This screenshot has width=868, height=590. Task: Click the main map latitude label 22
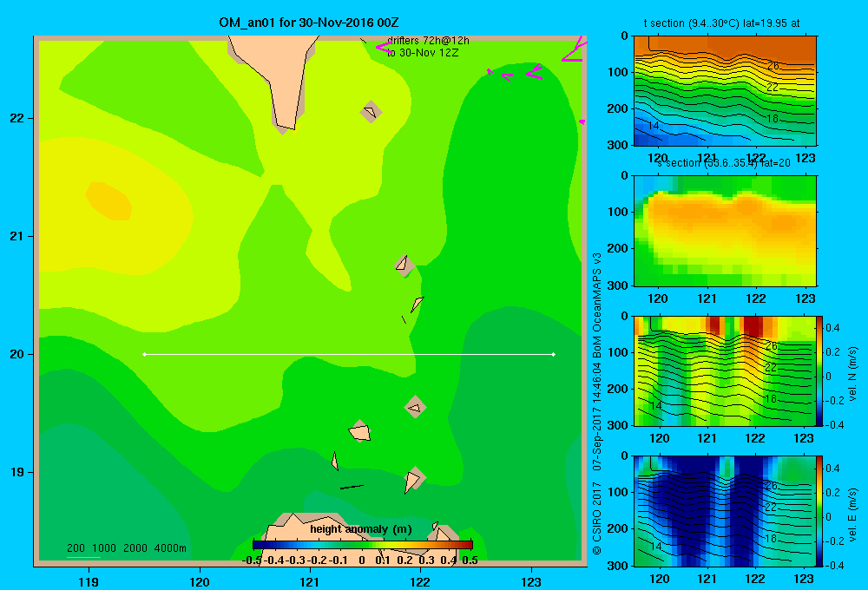[x=17, y=119]
